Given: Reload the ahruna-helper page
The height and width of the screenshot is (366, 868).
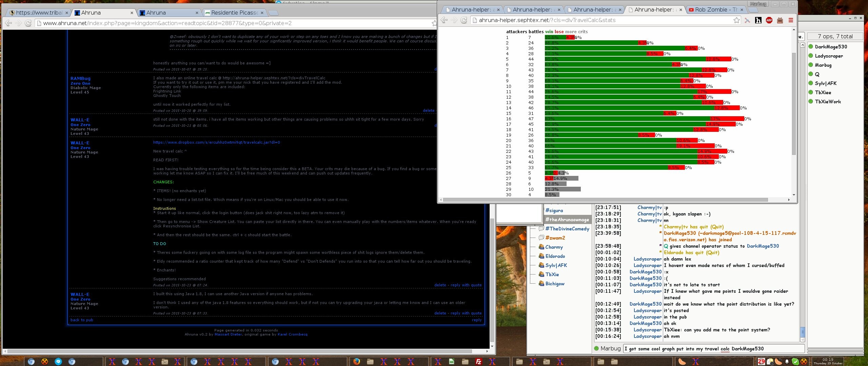Looking at the screenshot, I should [464, 20].
